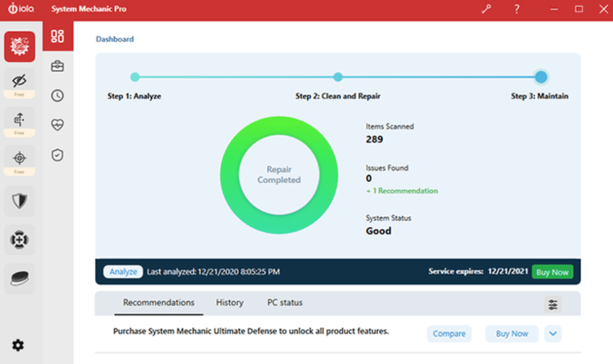The width and height of the screenshot is (613, 364).
Task: Select the crosshair target module icon
Action: click(20, 157)
